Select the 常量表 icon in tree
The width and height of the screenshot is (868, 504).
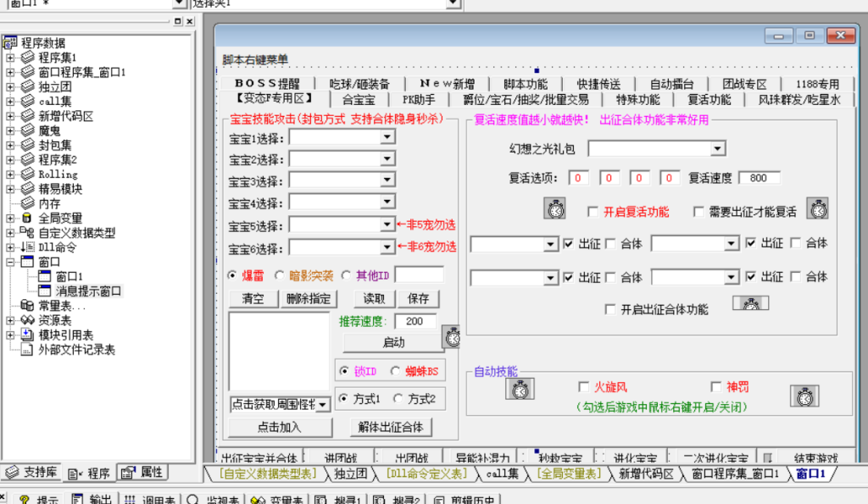coord(27,306)
